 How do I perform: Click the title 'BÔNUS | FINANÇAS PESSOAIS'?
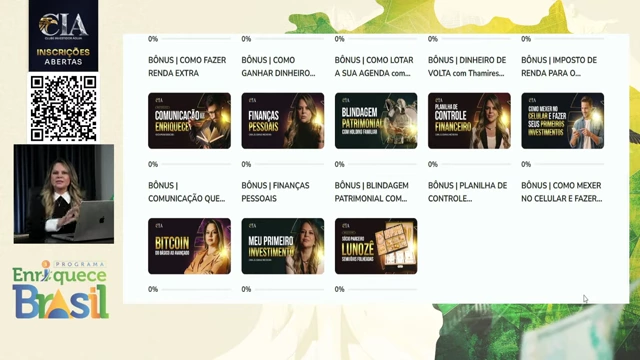point(276,192)
